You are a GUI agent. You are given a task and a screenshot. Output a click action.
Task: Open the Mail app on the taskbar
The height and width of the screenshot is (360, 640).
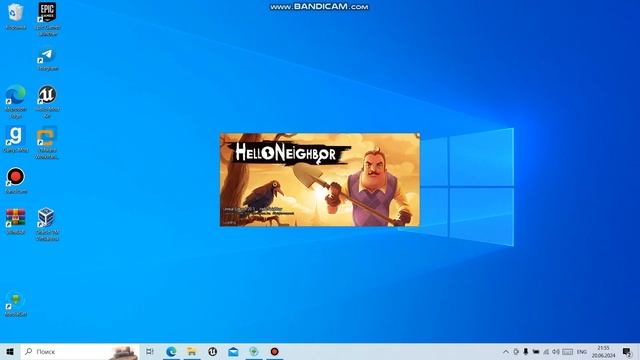(x=233, y=351)
